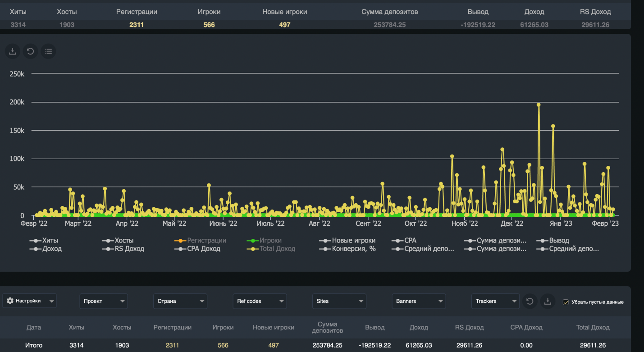Reset the chart view with the undo arrow
The width and height of the screenshot is (644, 352).
pos(31,51)
